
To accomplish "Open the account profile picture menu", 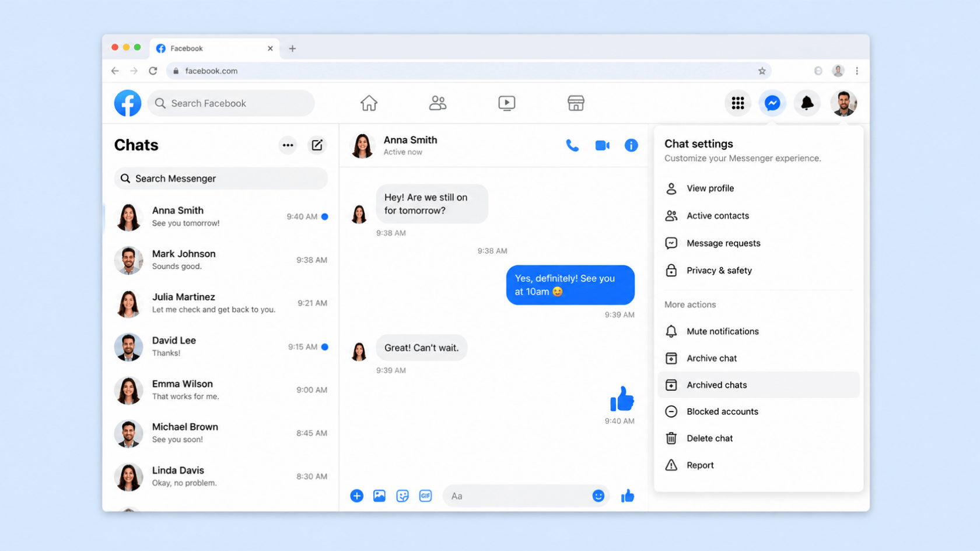I will 843,103.
